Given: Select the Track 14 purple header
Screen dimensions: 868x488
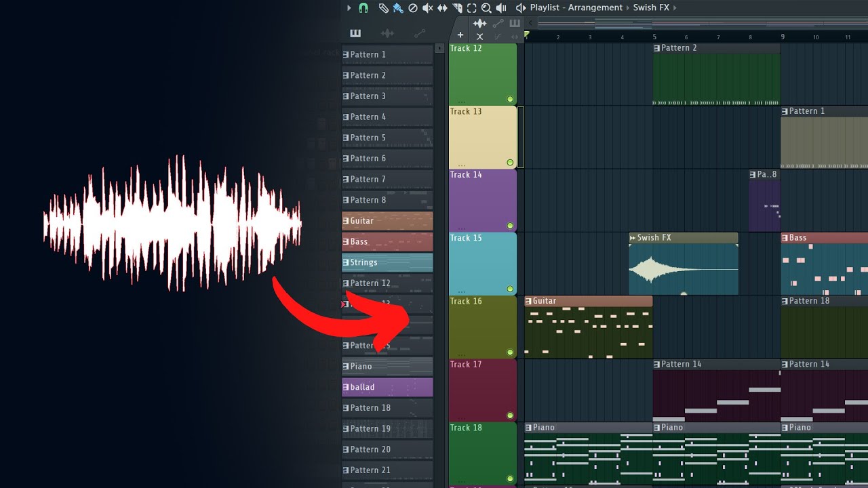Looking at the screenshot, I should tap(483, 201).
